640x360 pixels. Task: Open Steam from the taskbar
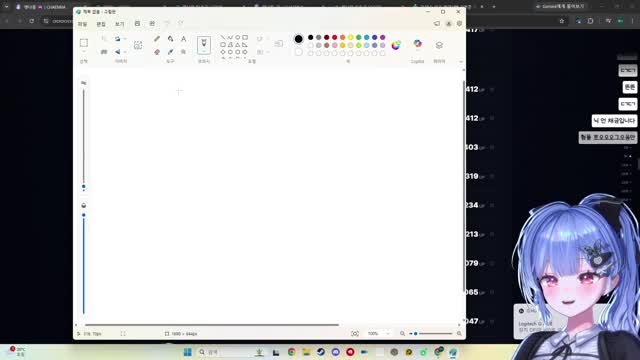[321, 352]
